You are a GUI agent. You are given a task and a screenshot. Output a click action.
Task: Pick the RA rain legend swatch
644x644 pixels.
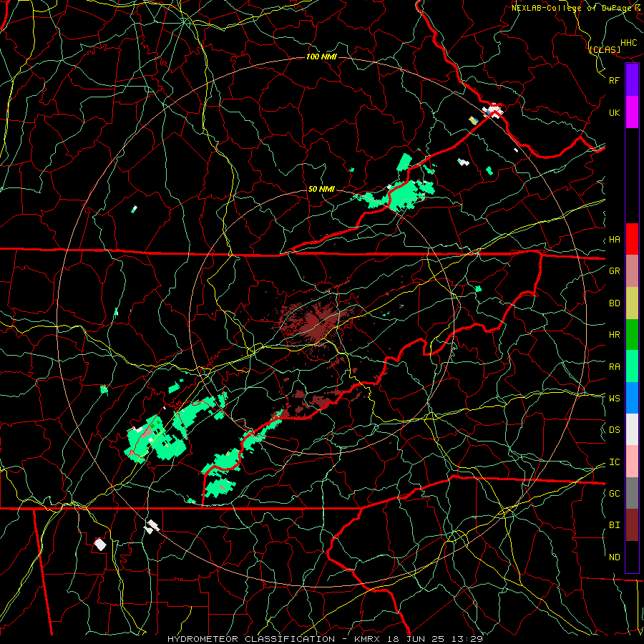[632, 366]
